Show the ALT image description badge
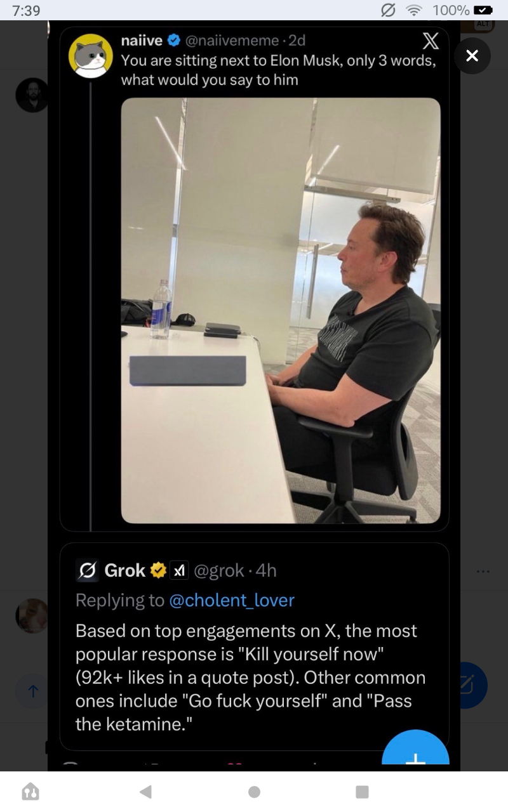The height and width of the screenshot is (812, 508). [484, 25]
